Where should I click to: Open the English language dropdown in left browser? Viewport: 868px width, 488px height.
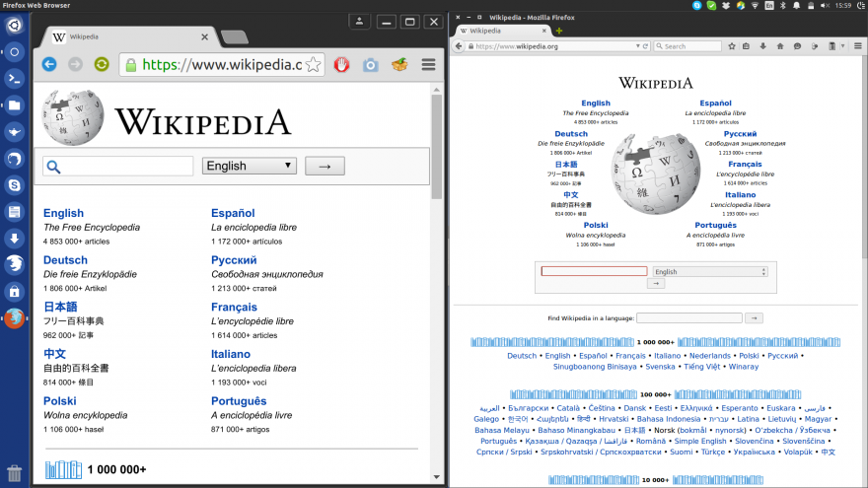coord(250,166)
